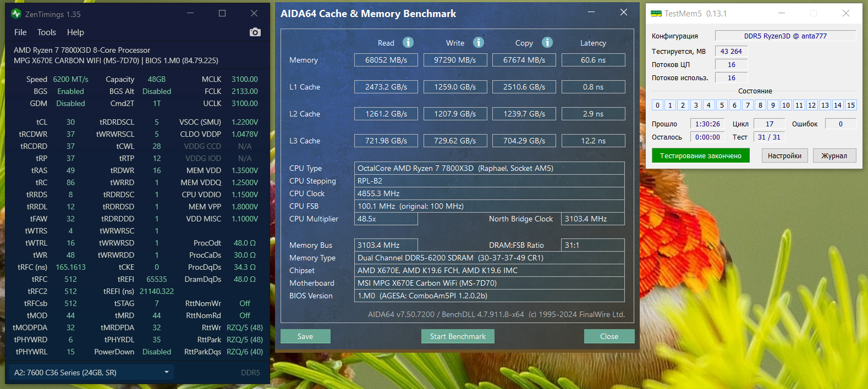Screen dimensions: 868x389
Task: Click CPU Multiplier value 48.5x
Action: click(386, 219)
